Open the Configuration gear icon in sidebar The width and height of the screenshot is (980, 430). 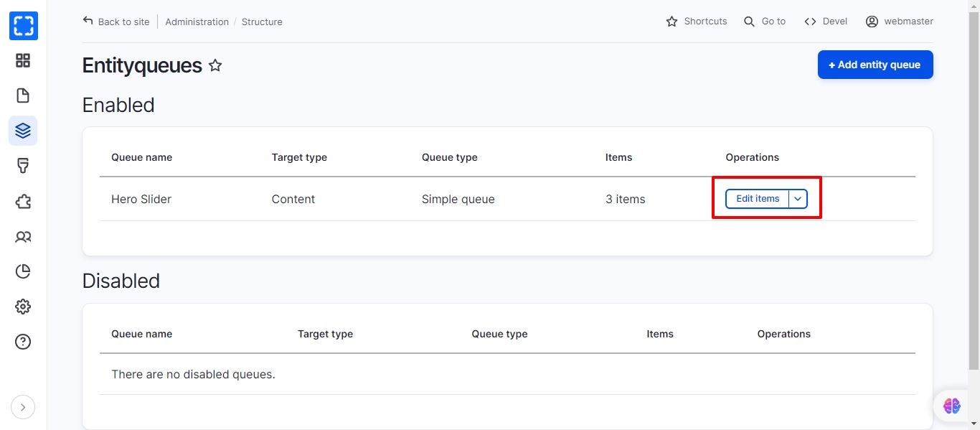pyautogui.click(x=23, y=307)
